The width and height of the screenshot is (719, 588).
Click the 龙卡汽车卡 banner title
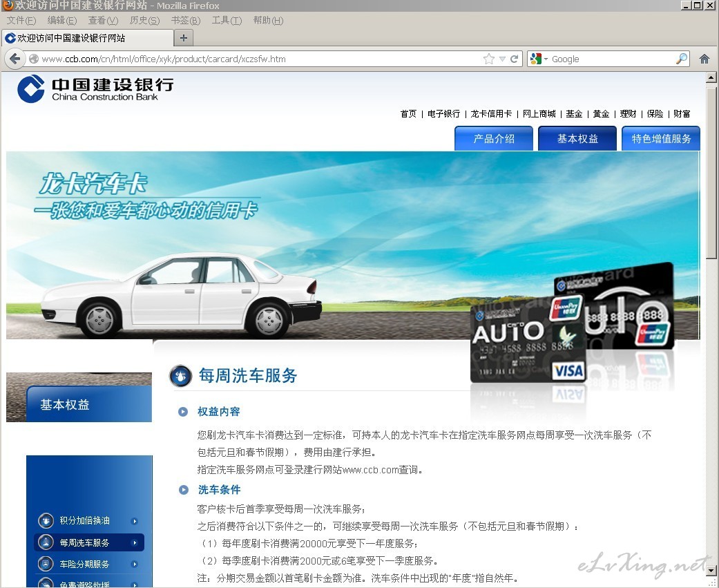pyautogui.click(x=93, y=184)
